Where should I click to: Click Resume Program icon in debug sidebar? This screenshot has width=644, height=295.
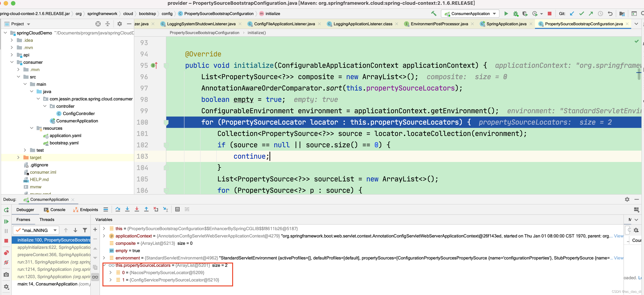coord(6,221)
